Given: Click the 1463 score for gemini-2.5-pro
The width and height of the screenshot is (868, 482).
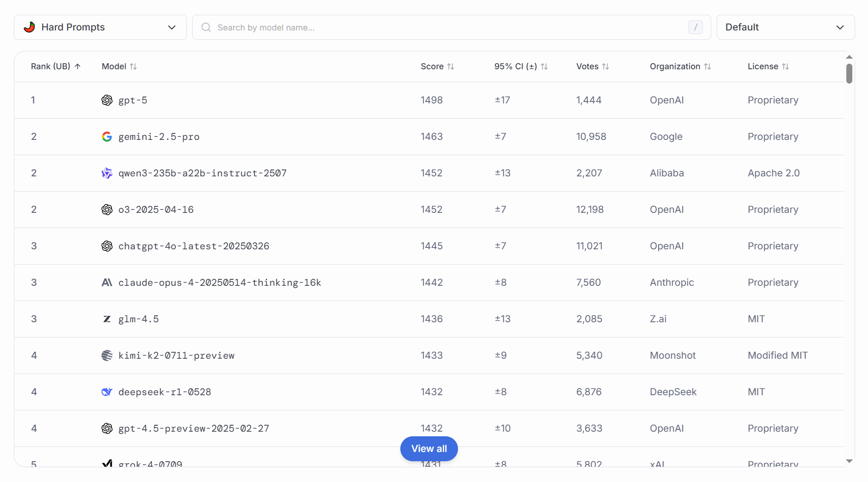Looking at the screenshot, I should (x=432, y=137).
